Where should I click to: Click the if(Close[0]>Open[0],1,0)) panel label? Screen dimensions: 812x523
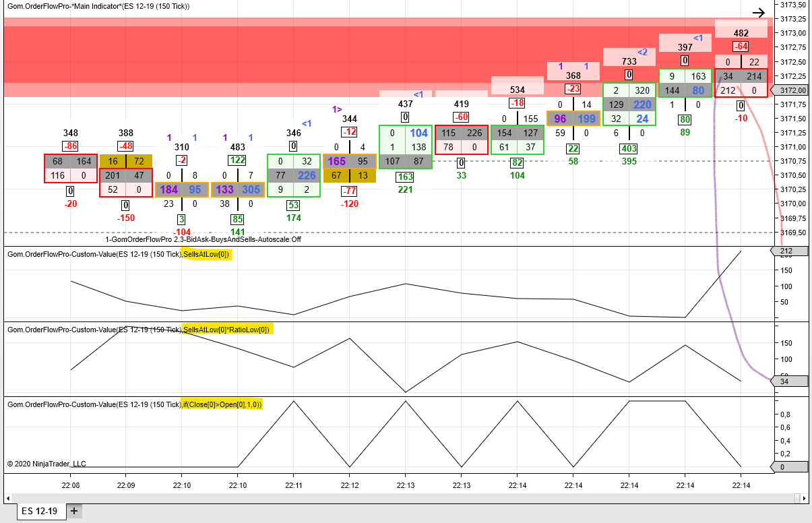pos(222,404)
